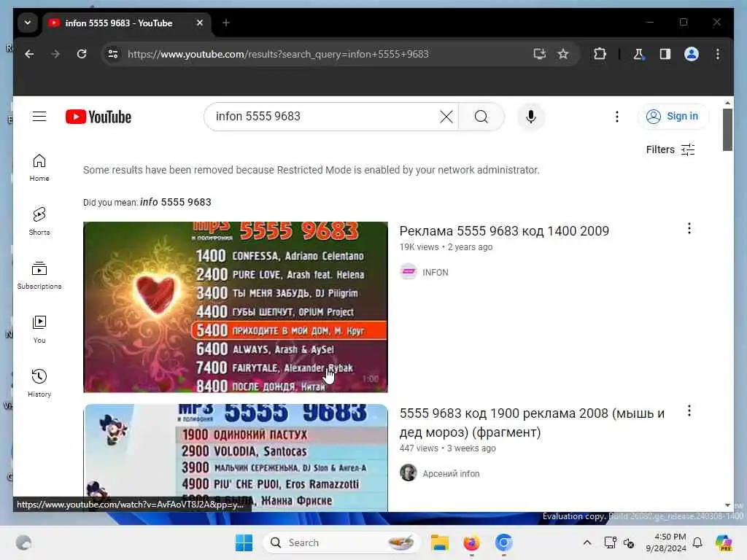Image resolution: width=747 pixels, height=560 pixels.
Task: Open Chrome Labs flask icon
Action: click(638, 54)
